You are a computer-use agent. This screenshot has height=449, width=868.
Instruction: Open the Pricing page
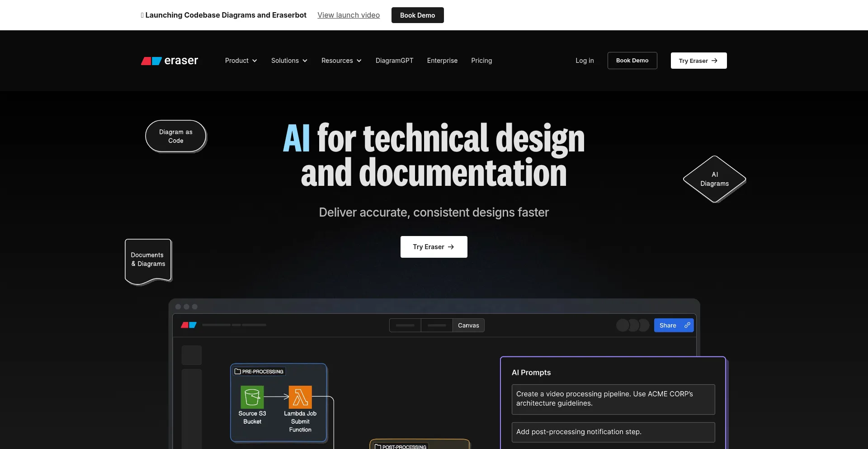(x=481, y=61)
